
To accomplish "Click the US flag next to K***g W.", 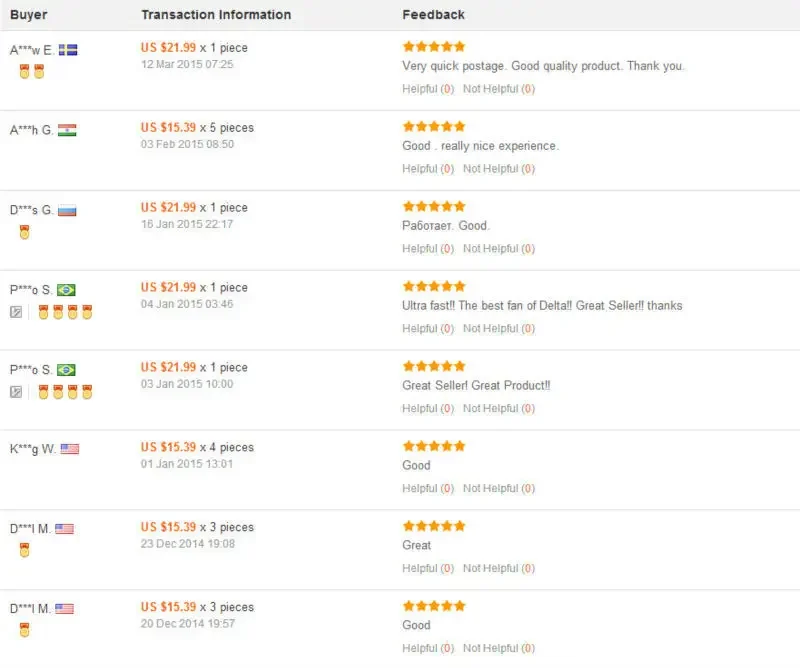I will (69, 450).
